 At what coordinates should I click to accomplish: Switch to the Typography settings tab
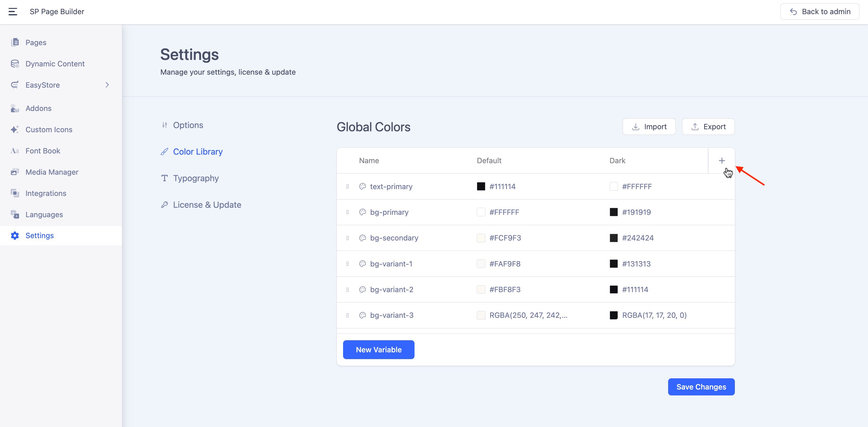[195, 178]
